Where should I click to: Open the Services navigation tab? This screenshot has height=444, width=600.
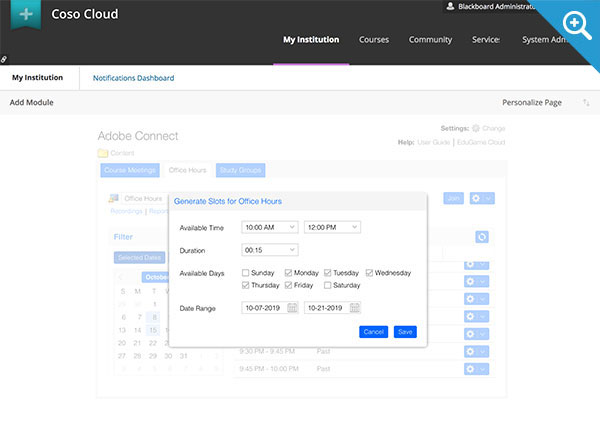tap(486, 40)
